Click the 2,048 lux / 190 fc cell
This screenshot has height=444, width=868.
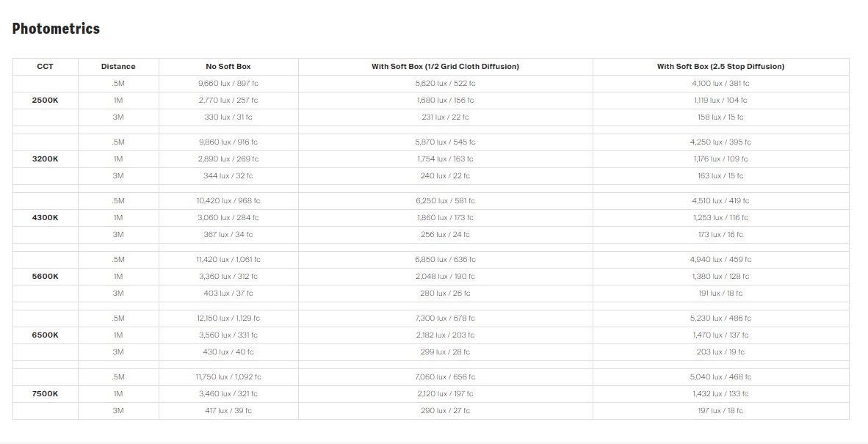(x=445, y=277)
